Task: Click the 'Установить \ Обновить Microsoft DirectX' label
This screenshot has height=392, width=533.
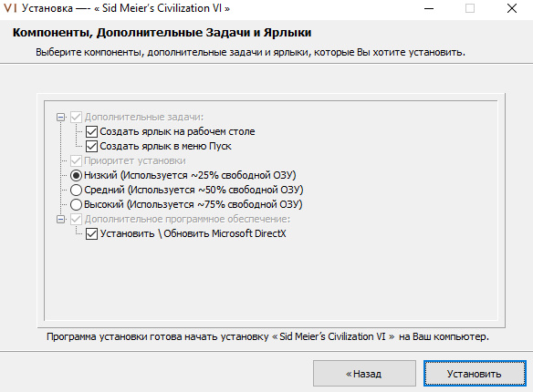Action: [193, 234]
